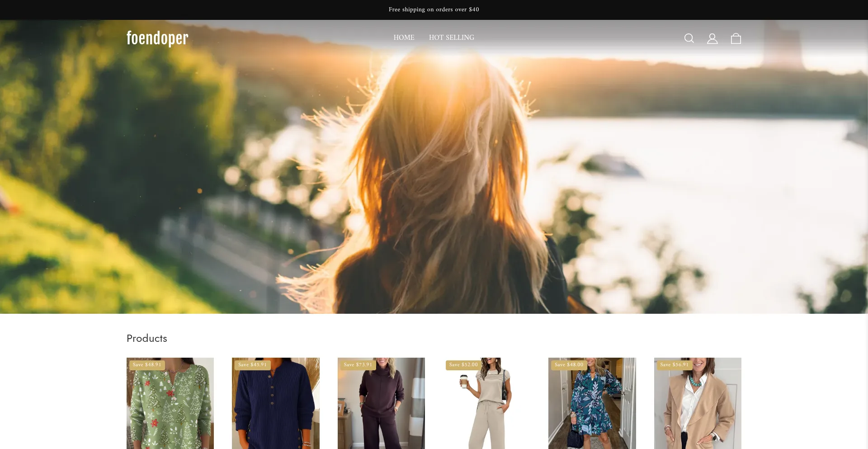868x449 pixels.
Task: Click the Save $52.00 badge
Action: (x=463, y=365)
